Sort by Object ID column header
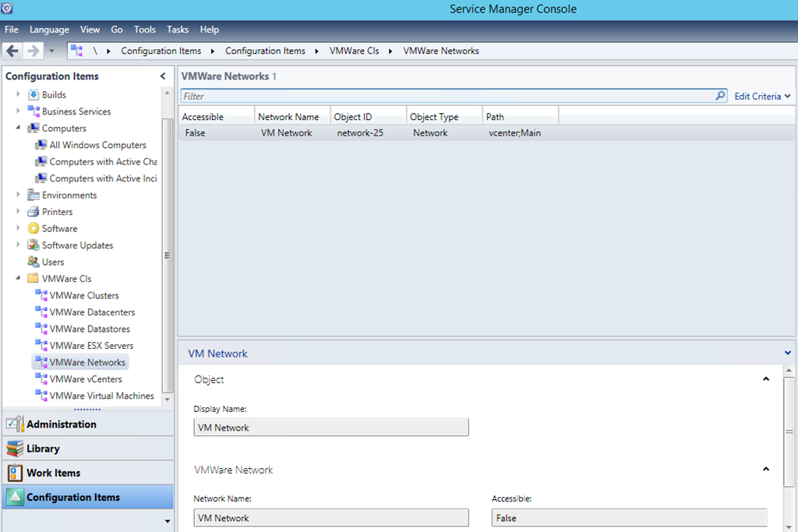This screenshot has width=798, height=532. coord(368,117)
